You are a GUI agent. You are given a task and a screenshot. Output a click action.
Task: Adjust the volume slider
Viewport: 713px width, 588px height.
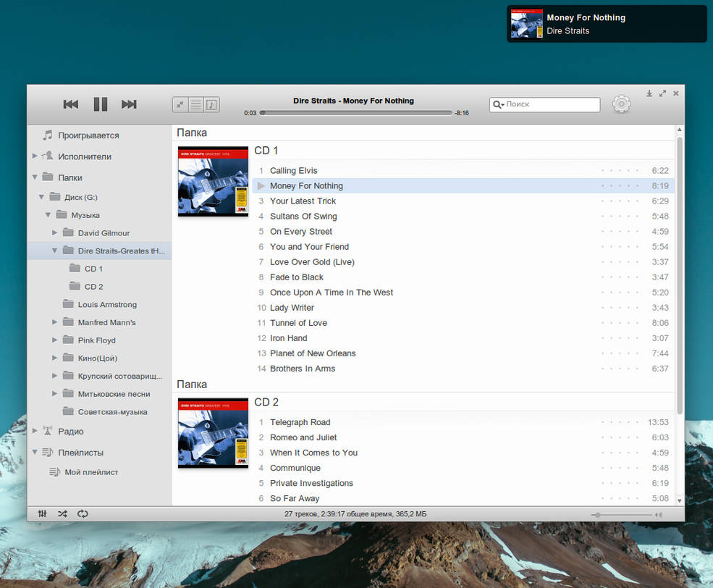(x=622, y=515)
